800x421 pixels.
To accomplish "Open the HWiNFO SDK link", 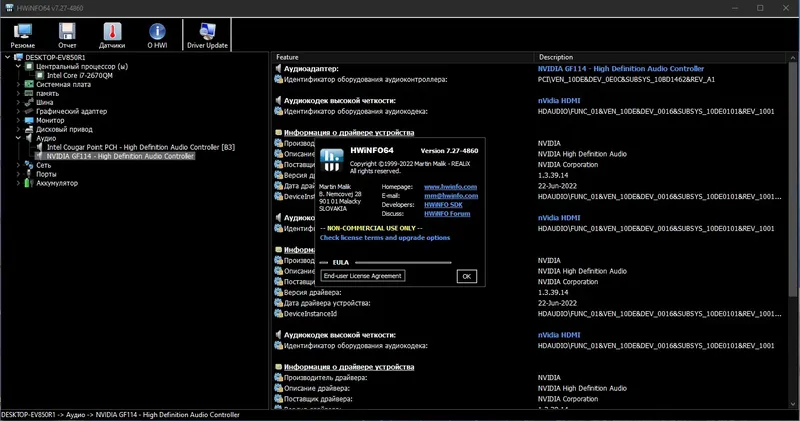I will tap(443, 205).
